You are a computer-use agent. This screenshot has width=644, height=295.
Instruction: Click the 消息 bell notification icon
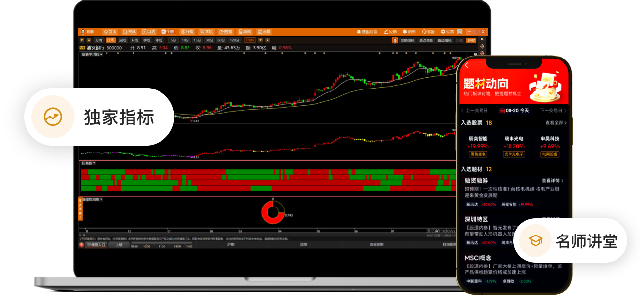(409, 32)
